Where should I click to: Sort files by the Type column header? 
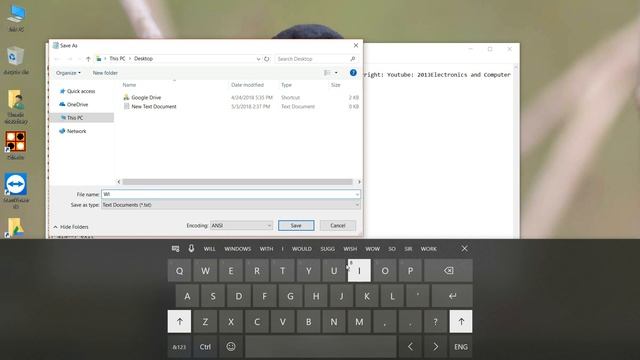286,85
